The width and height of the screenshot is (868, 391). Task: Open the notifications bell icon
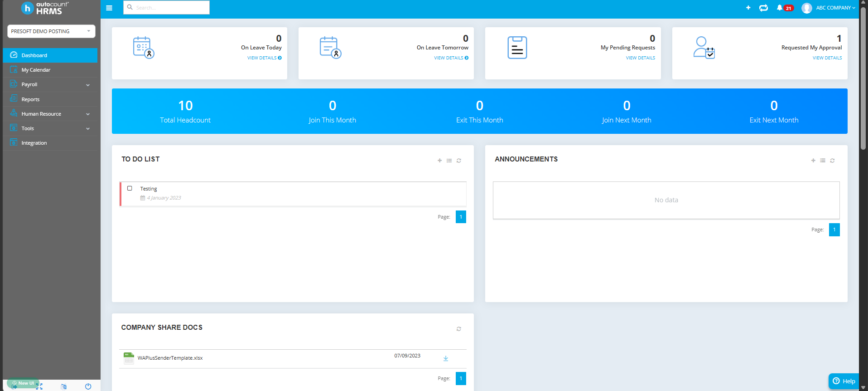(780, 8)
